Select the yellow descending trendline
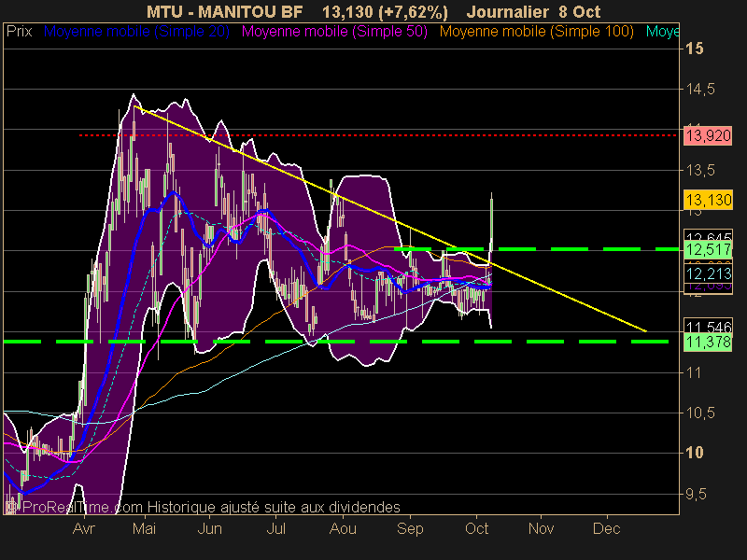 point(390,219)
